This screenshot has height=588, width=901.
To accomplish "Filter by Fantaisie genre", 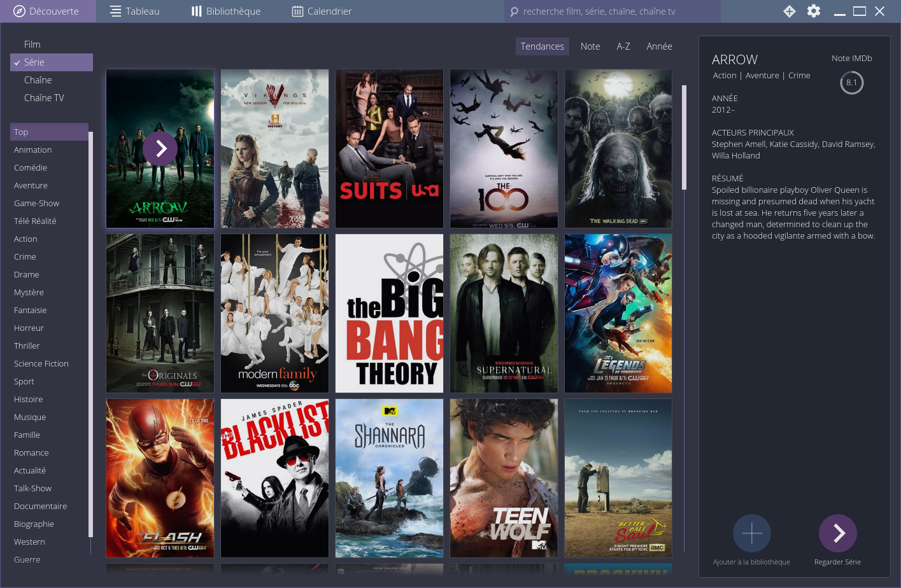I will point(49,311).
